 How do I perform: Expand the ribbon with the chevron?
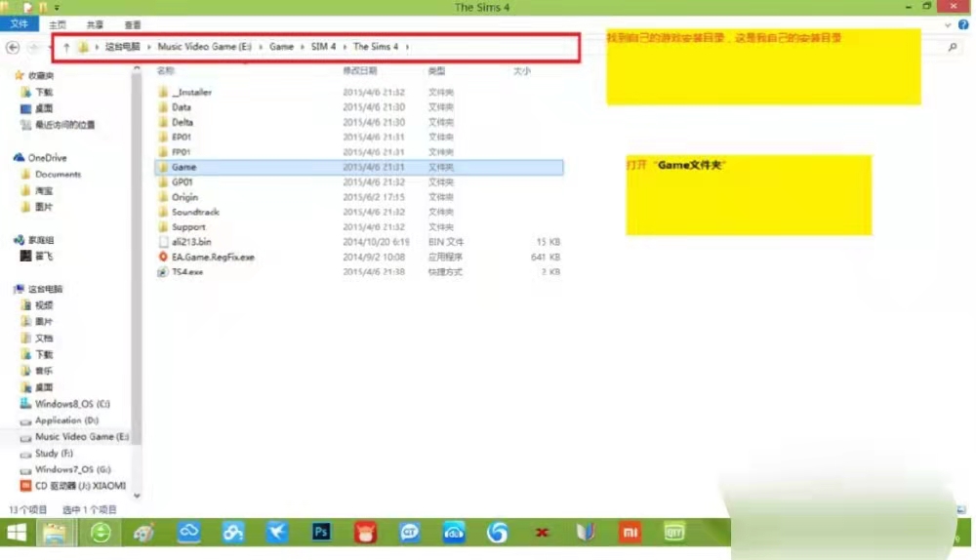[948, 25]
